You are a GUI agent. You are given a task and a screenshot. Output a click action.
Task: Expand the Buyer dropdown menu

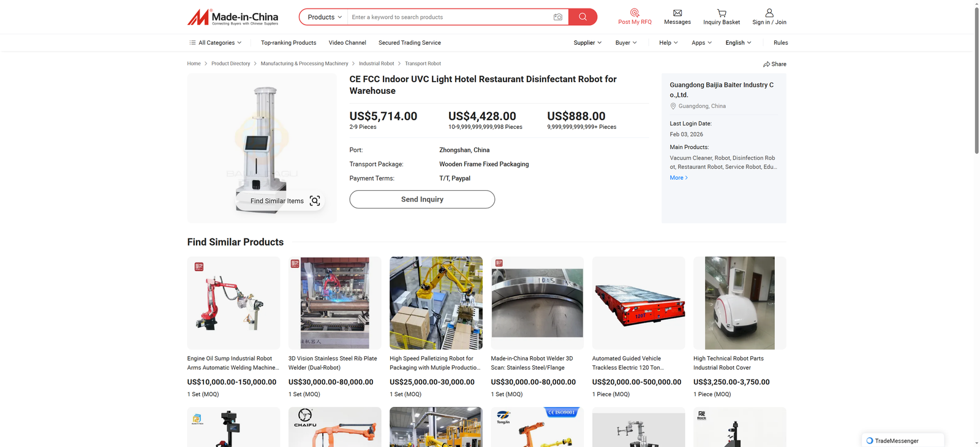(626, 43)
